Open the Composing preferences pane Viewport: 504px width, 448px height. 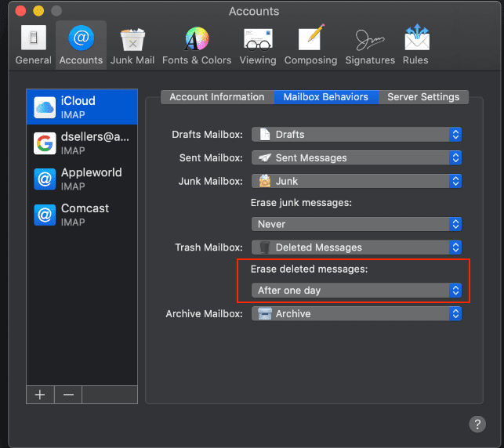click(x=310, y=45)
